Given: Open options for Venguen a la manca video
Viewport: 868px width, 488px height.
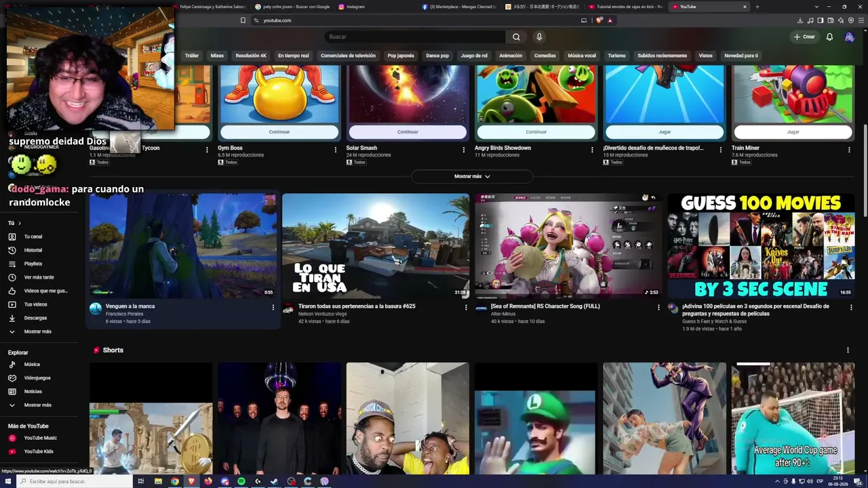Looking at the screenshot, I should click(273, 307).
